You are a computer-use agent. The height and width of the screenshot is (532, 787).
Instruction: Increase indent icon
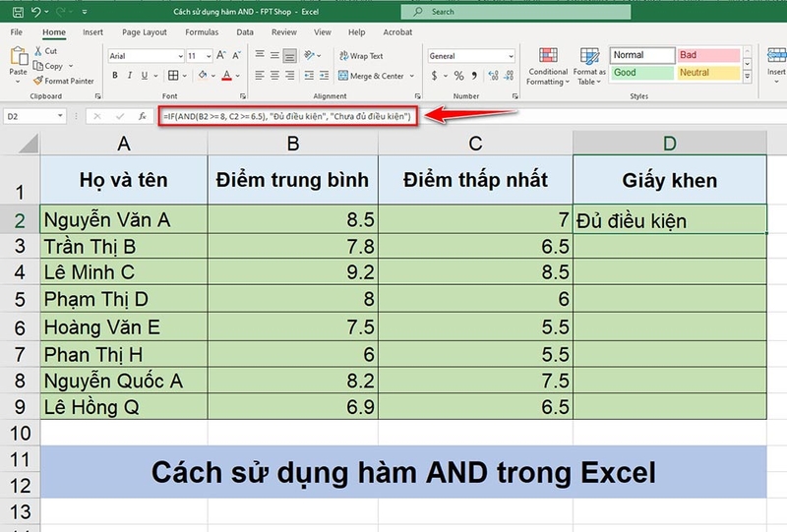(325, 76)
